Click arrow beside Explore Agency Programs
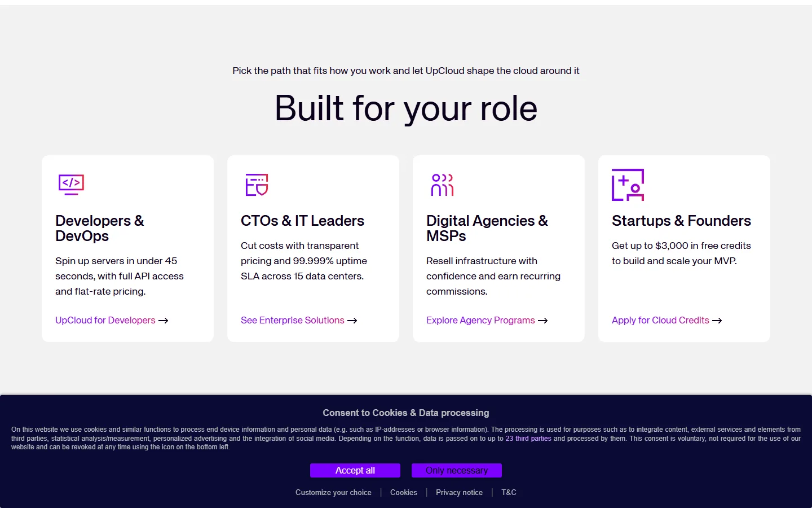 click(x=543, y=321)
